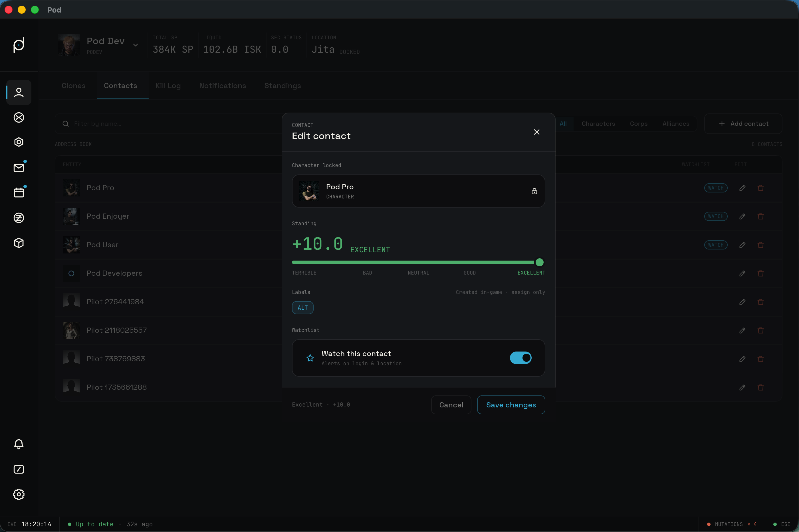Open the settings gear icon
This screenshot has height=532, width=799.
tap(19, 494)
